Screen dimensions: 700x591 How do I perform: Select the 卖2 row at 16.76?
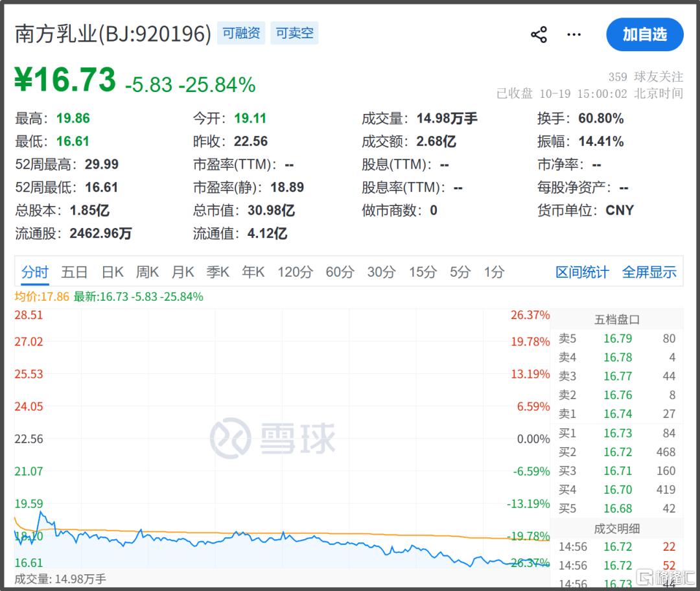click(617, 395)
